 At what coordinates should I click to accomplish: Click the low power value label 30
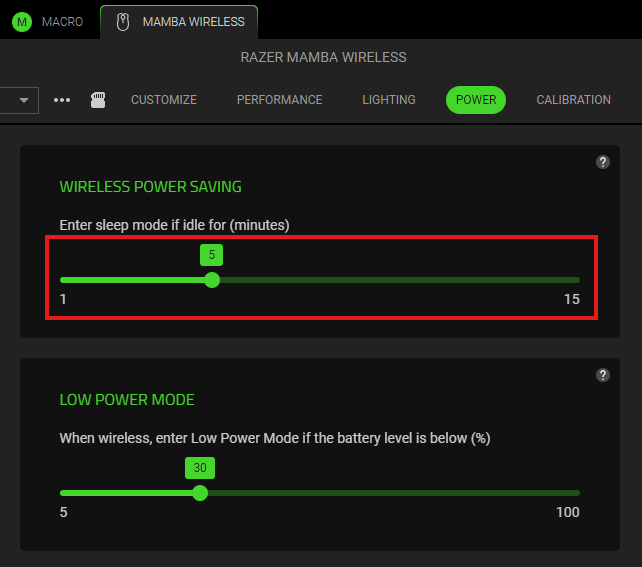(x=200, y=468)
